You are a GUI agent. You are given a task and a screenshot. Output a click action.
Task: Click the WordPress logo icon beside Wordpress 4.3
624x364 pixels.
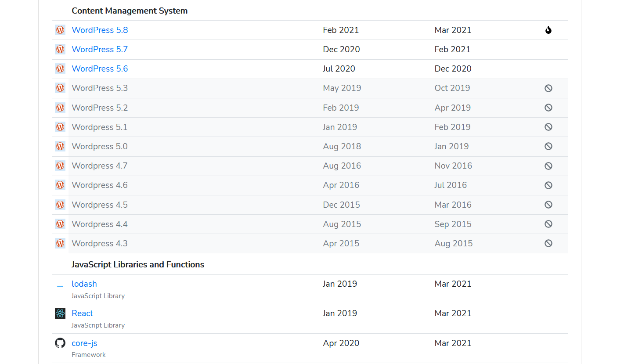[60, 243]
